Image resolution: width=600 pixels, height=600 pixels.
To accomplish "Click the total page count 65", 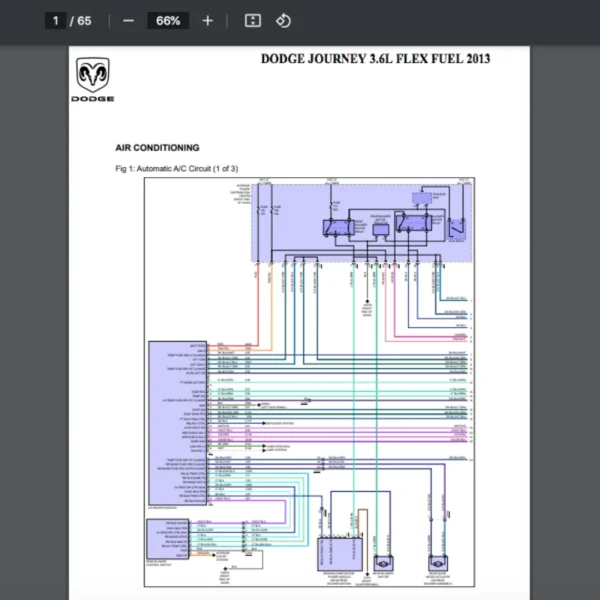I will pos(84,20).
